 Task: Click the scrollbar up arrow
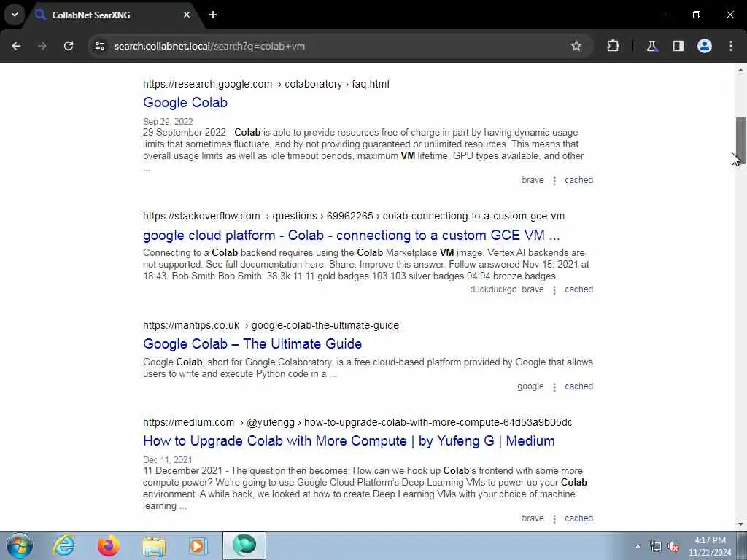pos(740,70)
